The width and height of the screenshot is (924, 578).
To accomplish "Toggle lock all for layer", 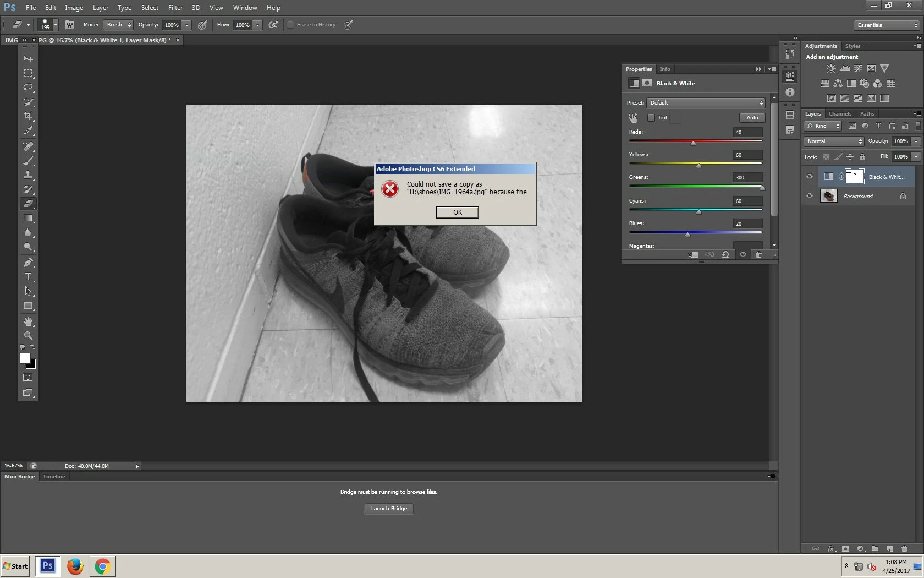I will [862, 157].
